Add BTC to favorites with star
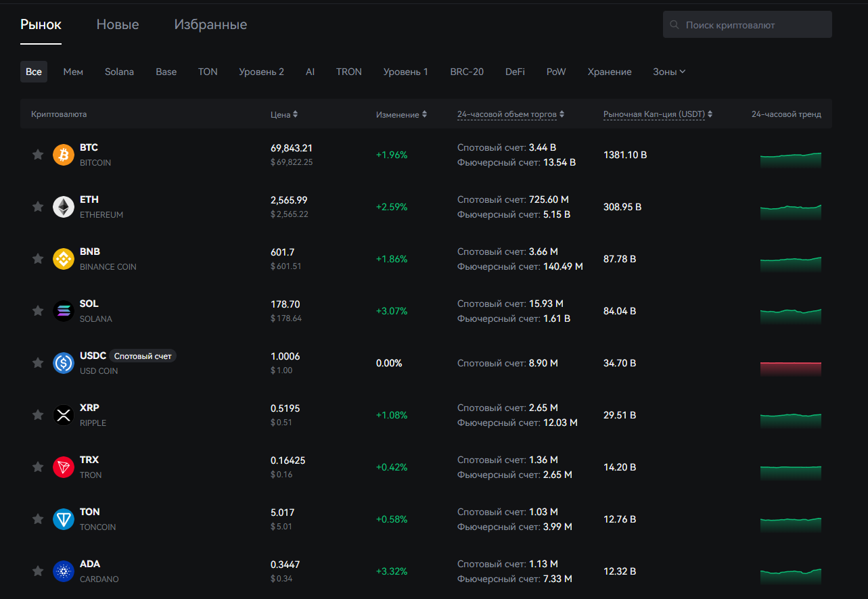Viewport: 868px width, 599px height. tap(38, 155)
